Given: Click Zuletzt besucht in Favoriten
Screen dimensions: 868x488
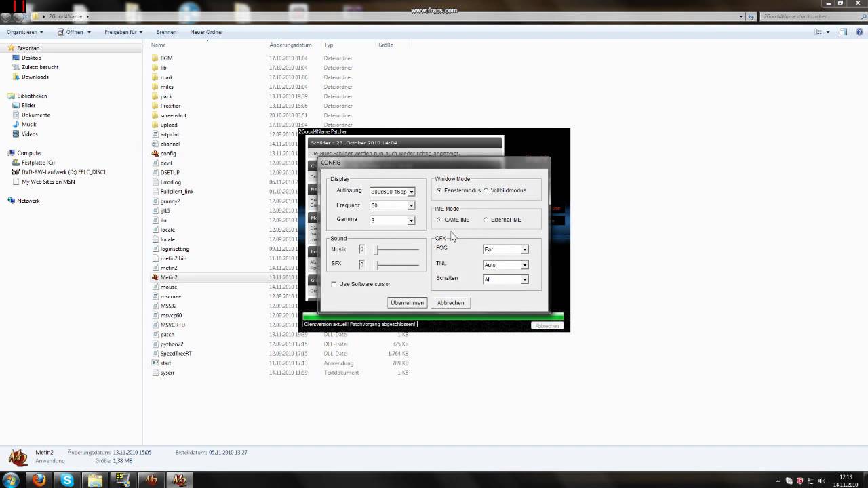Looking at the screenshot, I should click(40, 67).
